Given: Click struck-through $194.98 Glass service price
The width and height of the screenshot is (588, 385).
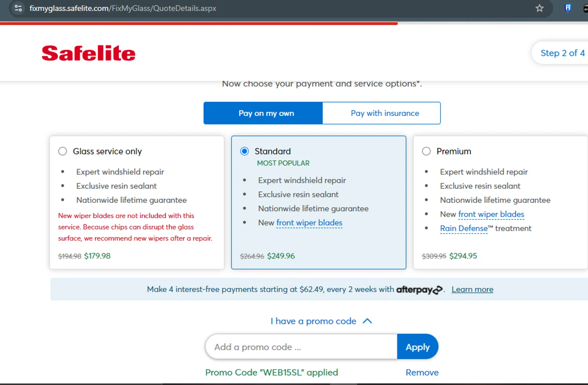Looking at the screenshot, I should click(x=70, y=257).
